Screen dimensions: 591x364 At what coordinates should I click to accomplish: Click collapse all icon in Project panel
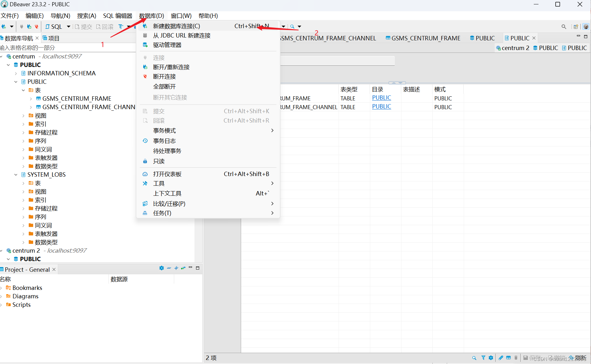[x=169, y=268]
